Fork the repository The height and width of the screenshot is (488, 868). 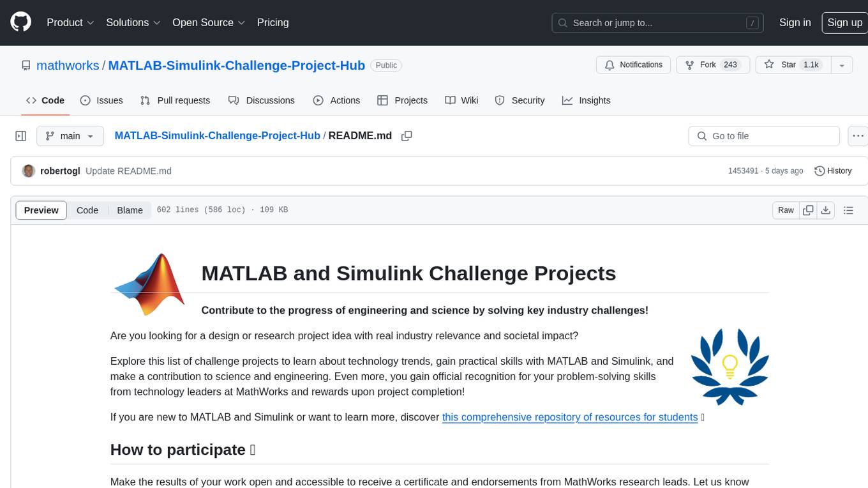pyautogui.click(x=712, y=65)
